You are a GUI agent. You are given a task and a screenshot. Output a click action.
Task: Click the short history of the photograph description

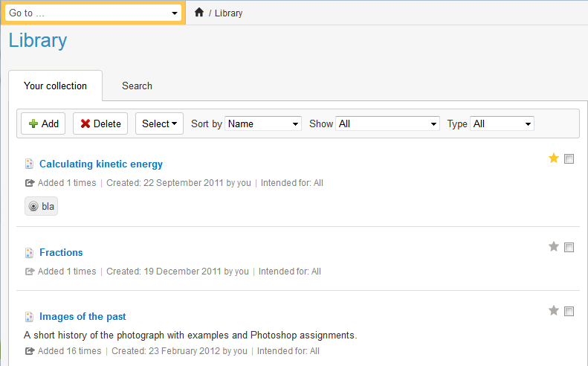pyautogui.click(x=190, y=335)
